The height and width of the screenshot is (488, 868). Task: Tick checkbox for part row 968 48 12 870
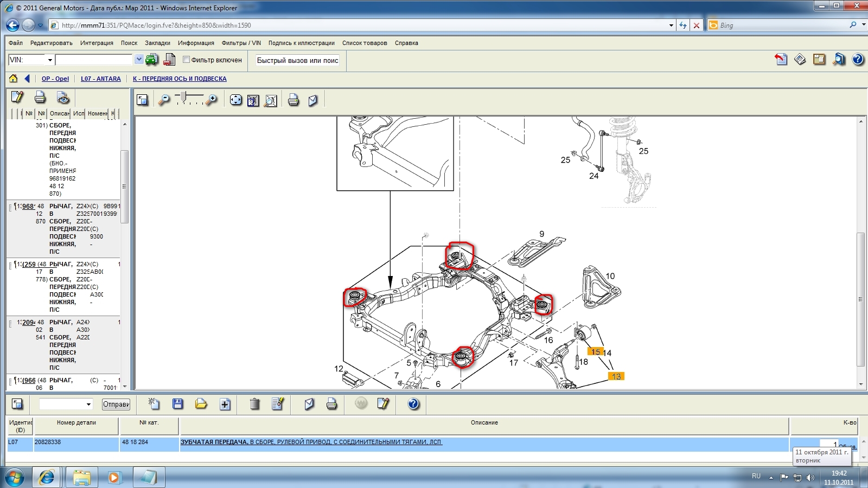pos(10,207)
